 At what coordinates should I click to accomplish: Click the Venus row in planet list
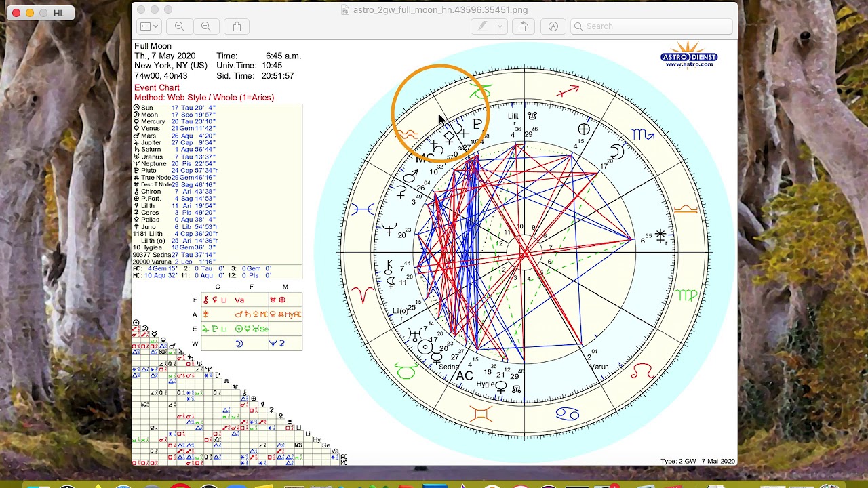(174, 129)
